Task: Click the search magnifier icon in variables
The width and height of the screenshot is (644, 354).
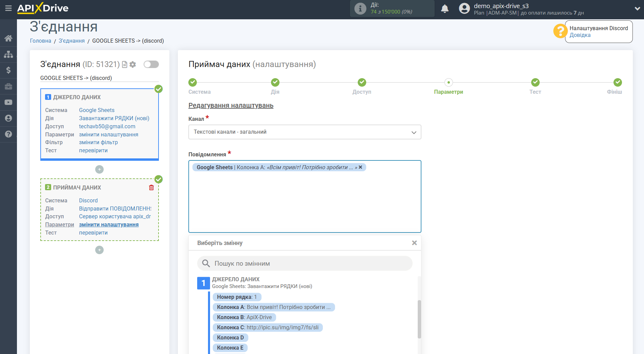Action: pos(206,263)
